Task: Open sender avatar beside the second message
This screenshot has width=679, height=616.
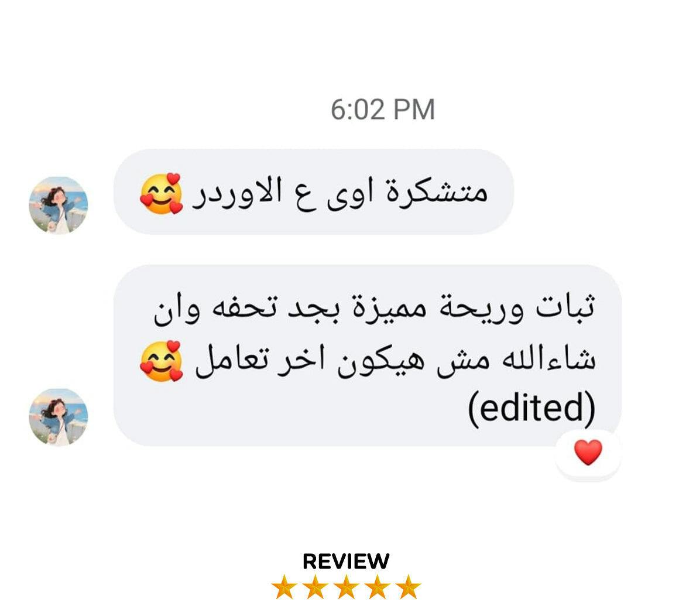Action: (x=59, y=417)
